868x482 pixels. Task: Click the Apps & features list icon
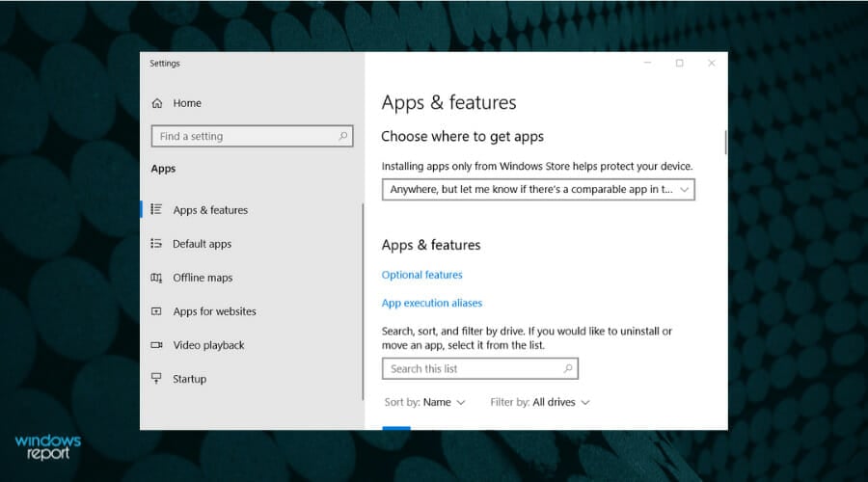pyautogui.click(x=156, y=209)
